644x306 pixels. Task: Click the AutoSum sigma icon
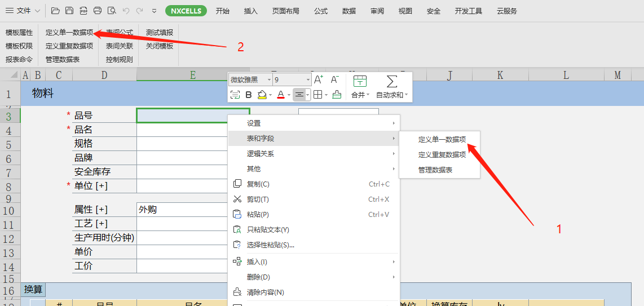click(x=392, y=81)
